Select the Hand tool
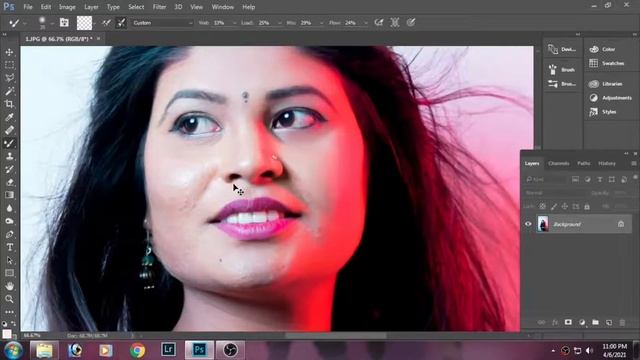 pos(9,286)
